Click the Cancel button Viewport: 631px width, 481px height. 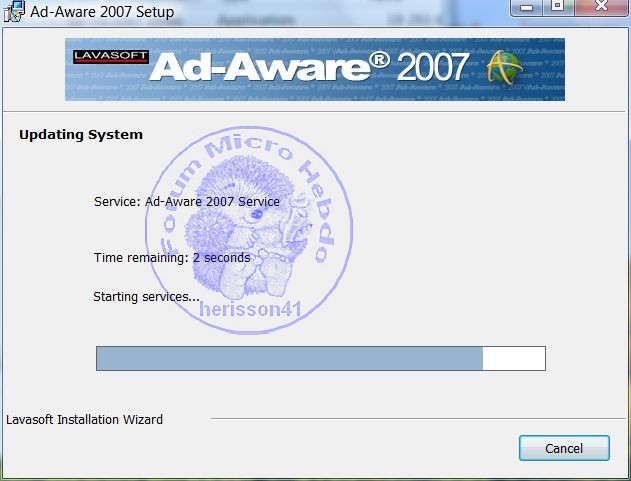564,448
